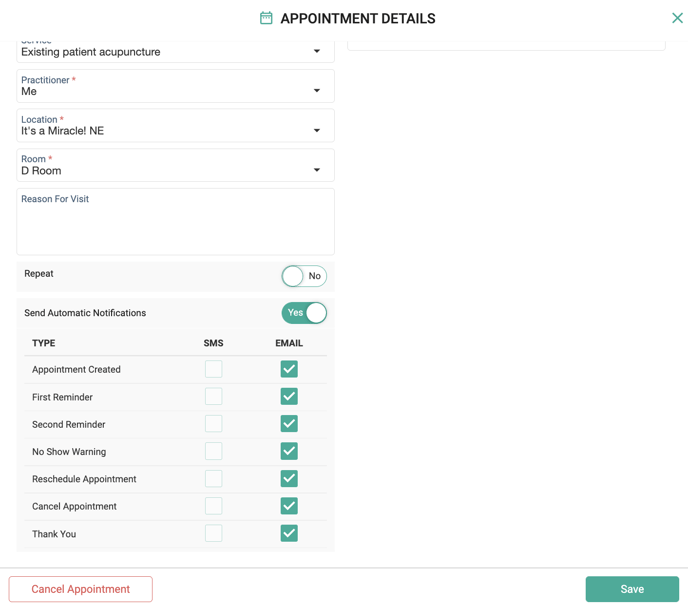Uncheck Email for Thank You

coord(289,534)
